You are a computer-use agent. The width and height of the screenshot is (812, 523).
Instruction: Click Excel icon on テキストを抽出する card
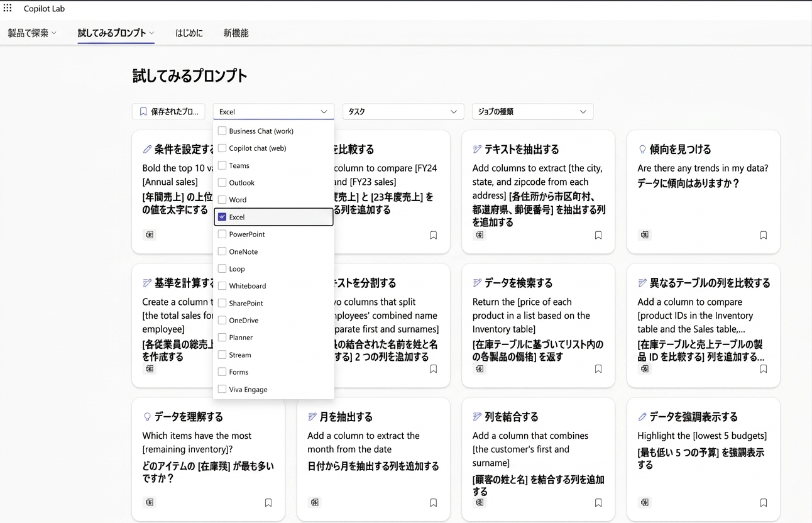pos(480,234)
